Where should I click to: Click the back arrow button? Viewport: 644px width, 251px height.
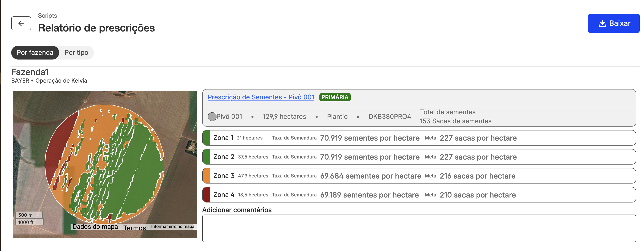click(21, 23)
